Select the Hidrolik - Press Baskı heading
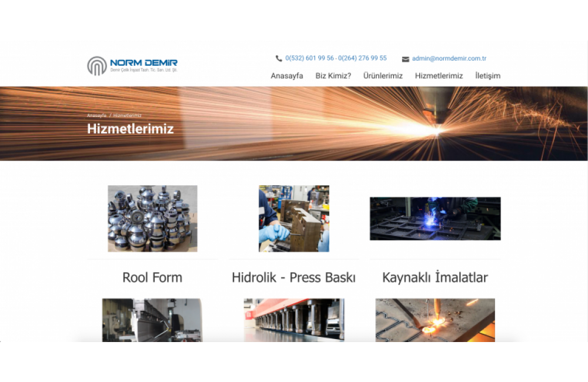The height and width of the screenshot is (382, 588). (294, 277)
